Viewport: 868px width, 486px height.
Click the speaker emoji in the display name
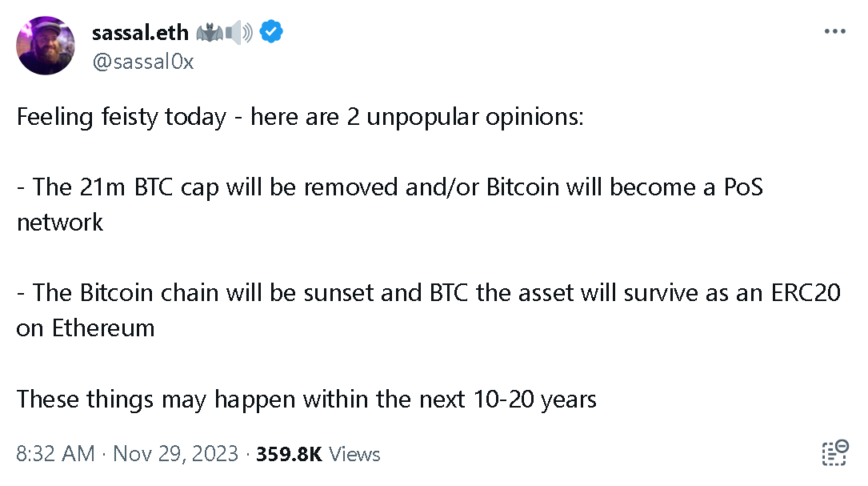[x=239, y=33]
